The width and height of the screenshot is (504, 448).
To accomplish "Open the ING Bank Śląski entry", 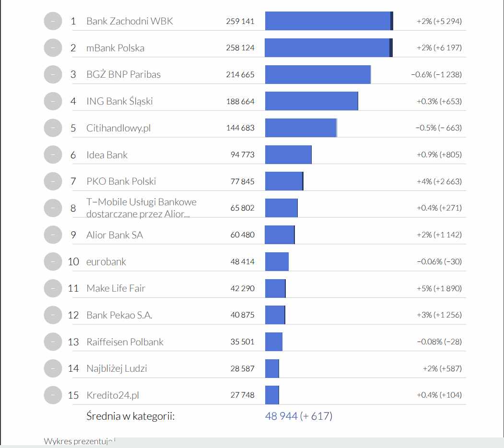I will [x=119, y=101].
